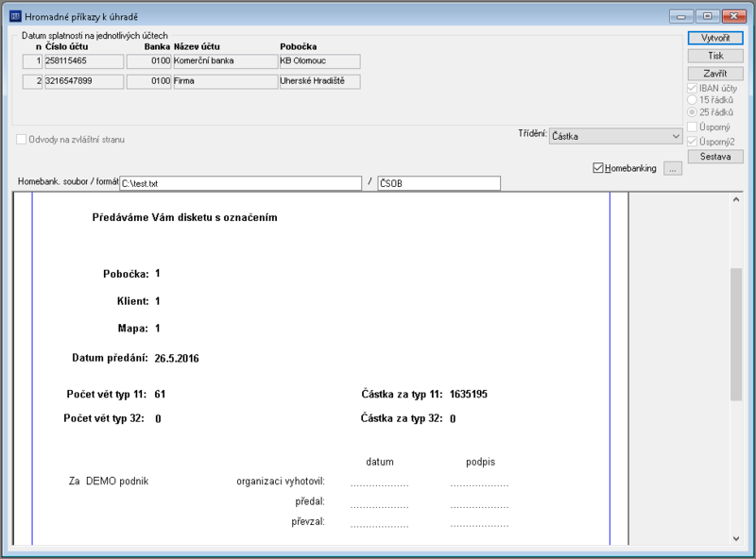Click the Zavřít button
756x559 pixels.
(715, 74)
